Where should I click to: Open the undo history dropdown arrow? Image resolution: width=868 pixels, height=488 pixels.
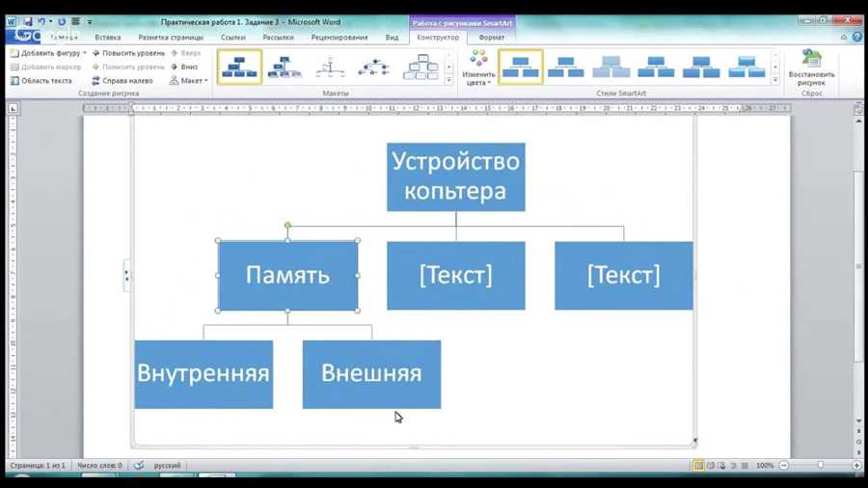(x=50, y=21)
